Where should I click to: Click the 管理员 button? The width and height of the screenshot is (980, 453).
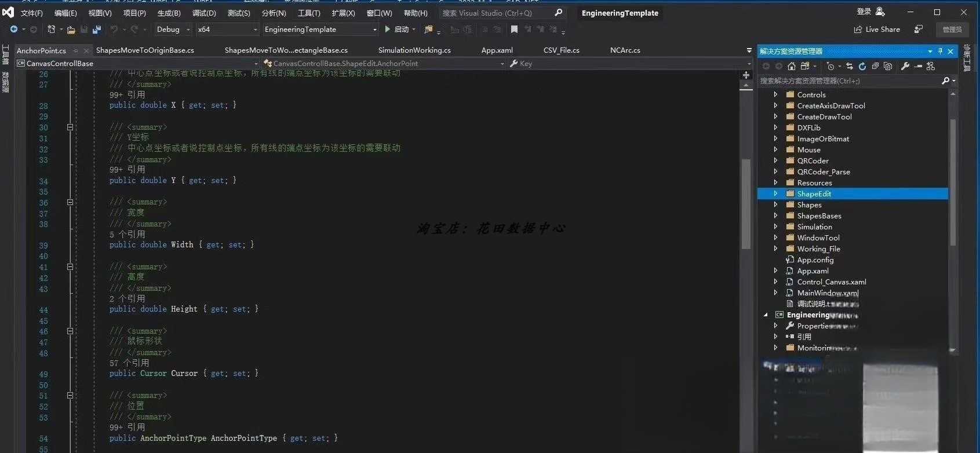[x=952, y=30]
